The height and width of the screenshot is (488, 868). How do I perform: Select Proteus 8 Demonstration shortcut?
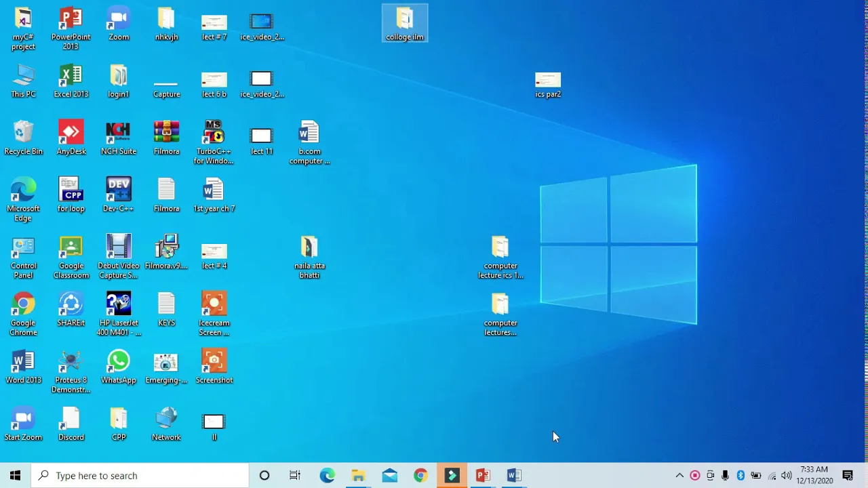click(x=71, y=372)
